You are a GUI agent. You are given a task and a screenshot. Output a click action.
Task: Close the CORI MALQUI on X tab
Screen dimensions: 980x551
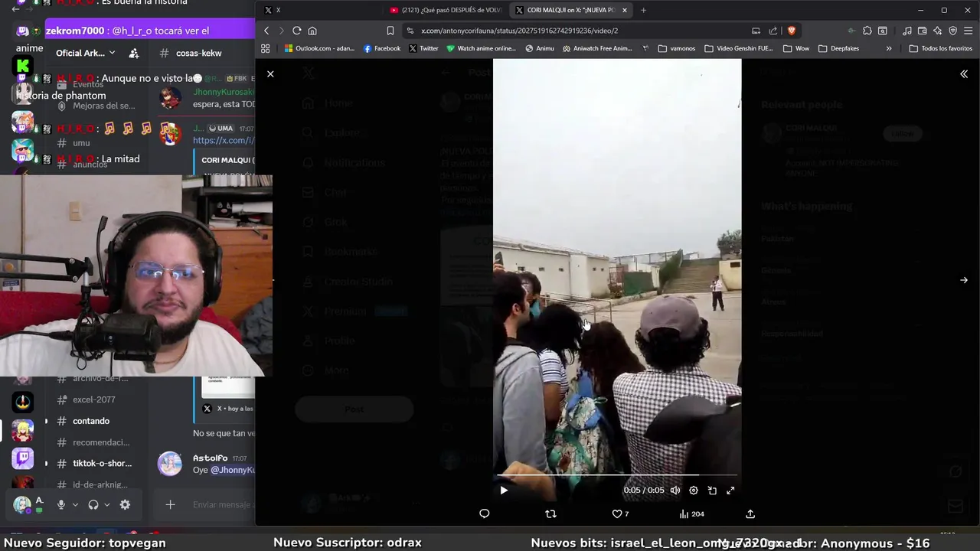[625, 10]
